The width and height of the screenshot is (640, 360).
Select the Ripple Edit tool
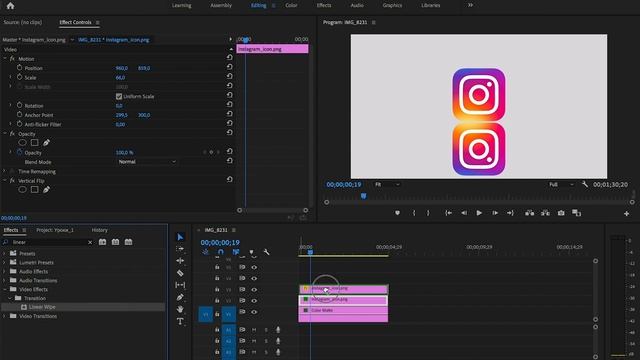click(x=180, y=260)
